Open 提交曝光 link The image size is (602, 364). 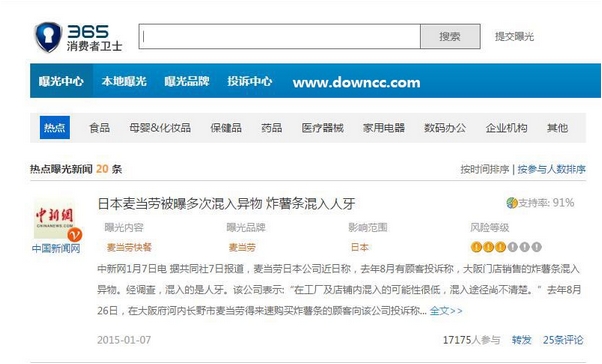[x=514, y=36]
